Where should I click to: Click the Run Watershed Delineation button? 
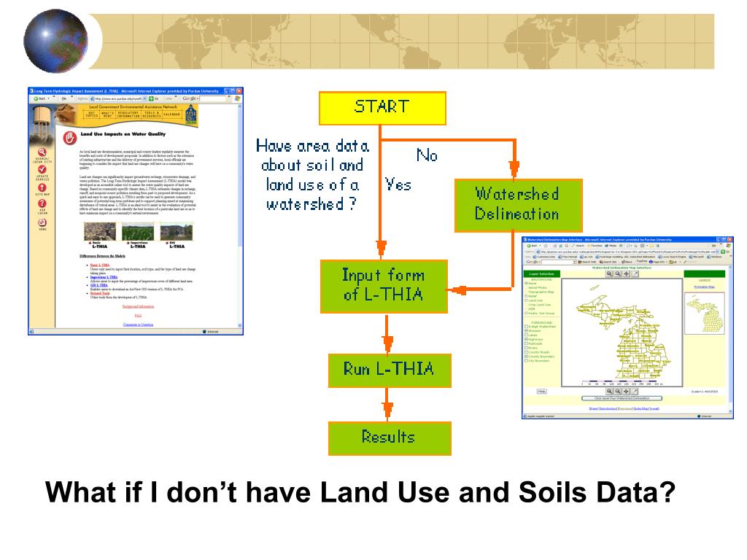(622, 398)
